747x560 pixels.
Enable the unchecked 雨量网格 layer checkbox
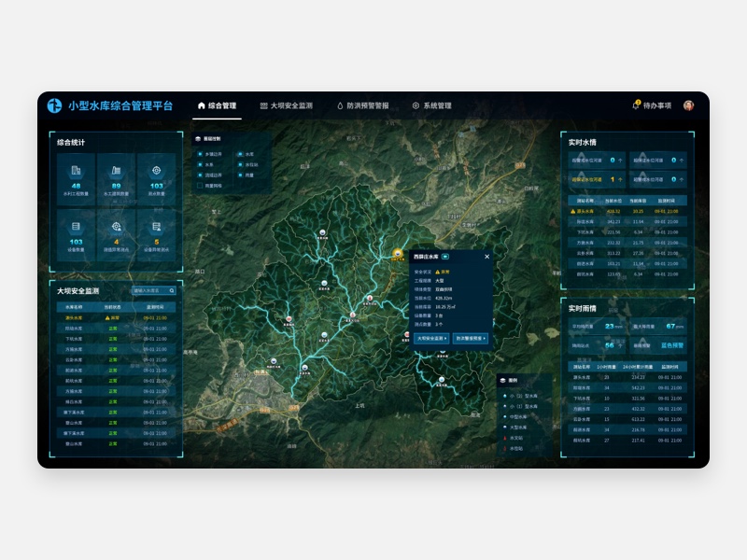pos(200,186)
